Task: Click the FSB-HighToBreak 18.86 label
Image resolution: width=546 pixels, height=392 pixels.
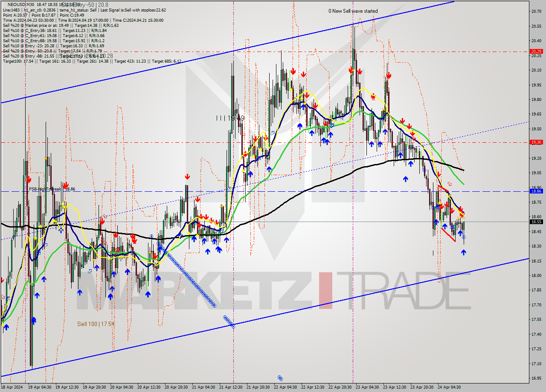Action: click(52, 189)
